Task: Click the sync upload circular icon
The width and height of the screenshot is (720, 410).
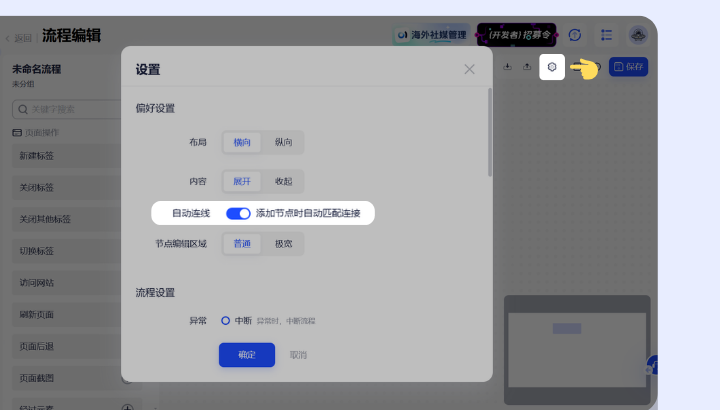Action: coord(574,35)
